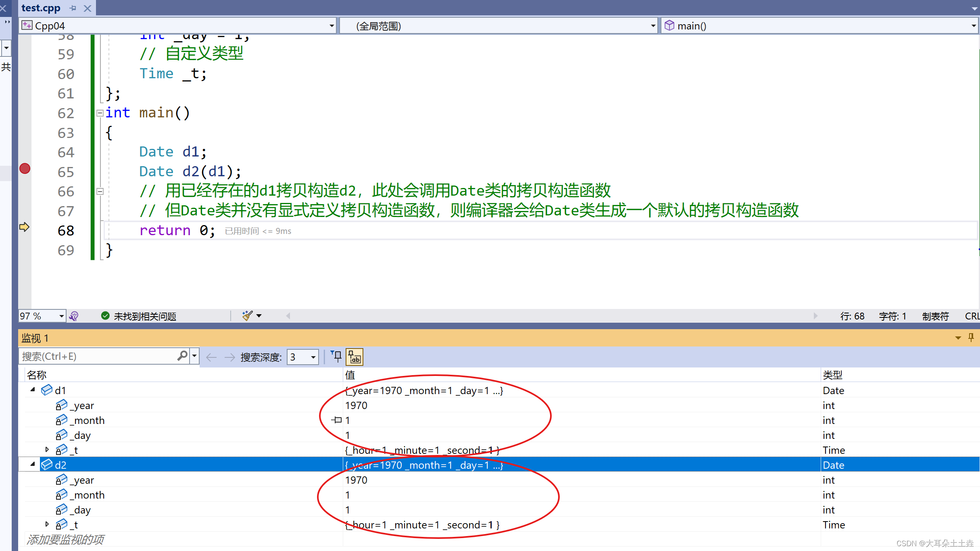Viewport: 980px width, 551px height.
Task: Click the Cpp04 project icon
Action: pyautogui.click(x=27, y=25)
